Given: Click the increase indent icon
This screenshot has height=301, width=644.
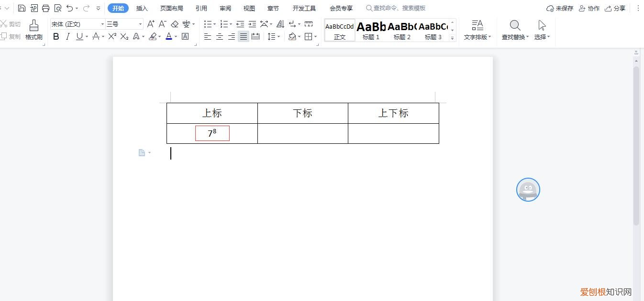Looking at the screenshot, I should [x=252, y=23].
